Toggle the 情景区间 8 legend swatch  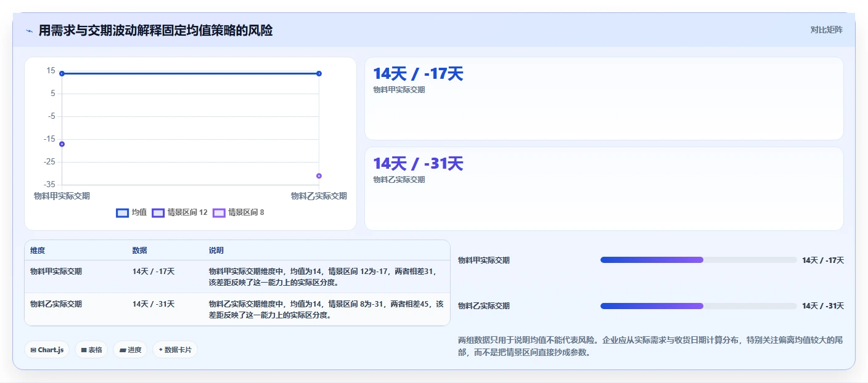point(219,212)
